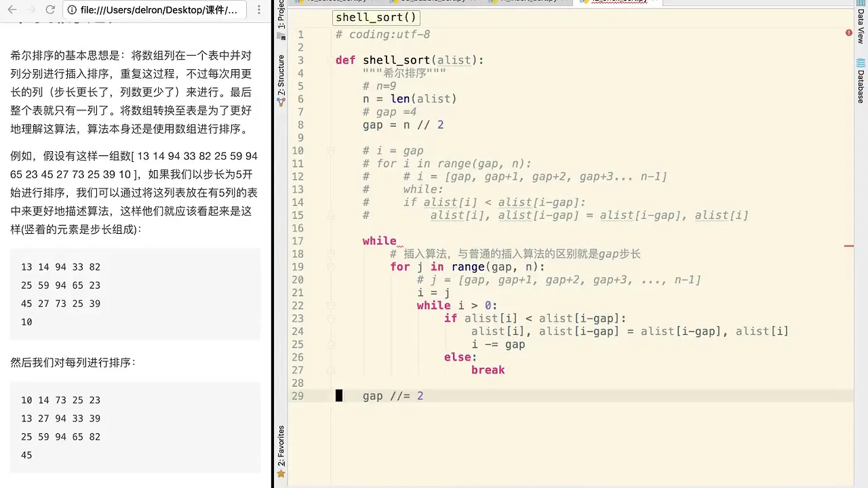Click the '例如，假设有这样一组数' paragraph in browser

tap(134, 193)
